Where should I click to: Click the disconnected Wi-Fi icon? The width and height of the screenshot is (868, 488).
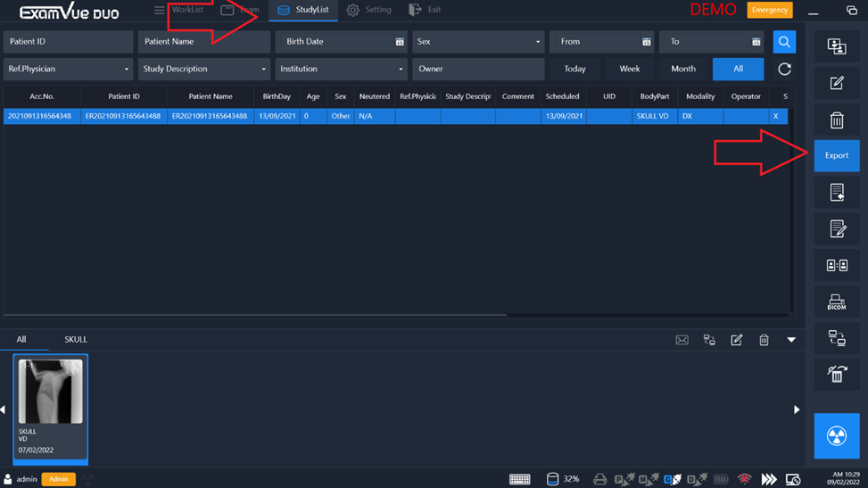coord(745,479)
